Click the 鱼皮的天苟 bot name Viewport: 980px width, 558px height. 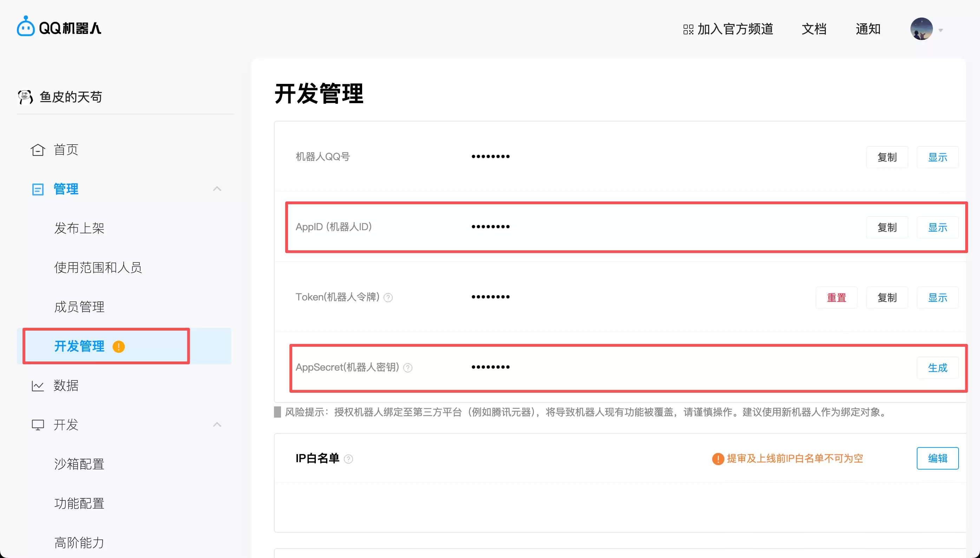tap(71, 97)
